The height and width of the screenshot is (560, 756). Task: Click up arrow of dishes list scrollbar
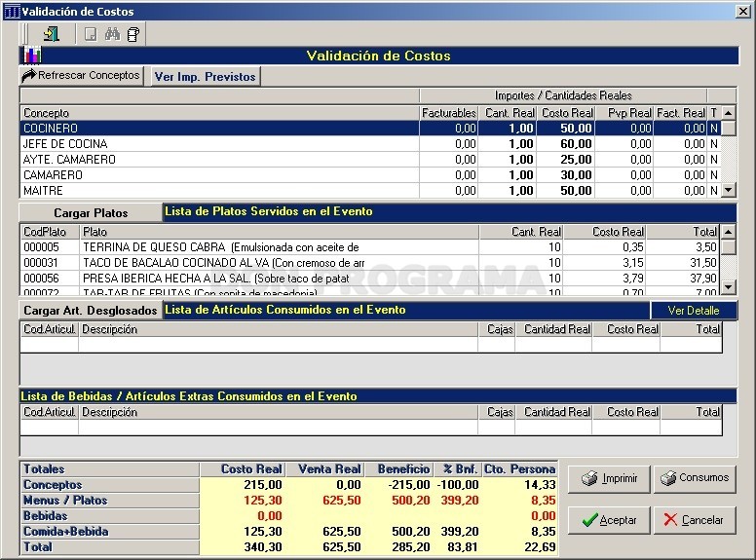[729, 232]
